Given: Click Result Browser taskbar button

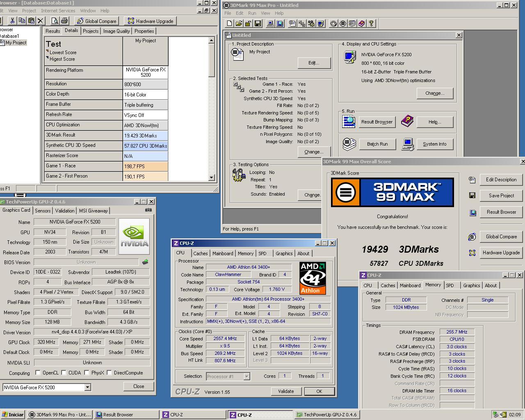Looking at the screenshot, I should (127, 415).
